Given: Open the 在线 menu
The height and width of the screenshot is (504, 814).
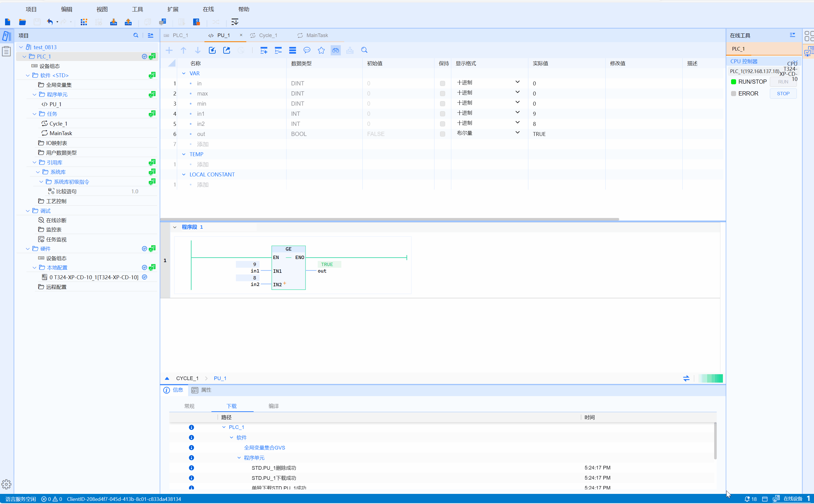Looking at the screenshot, I should coord(208,9).
